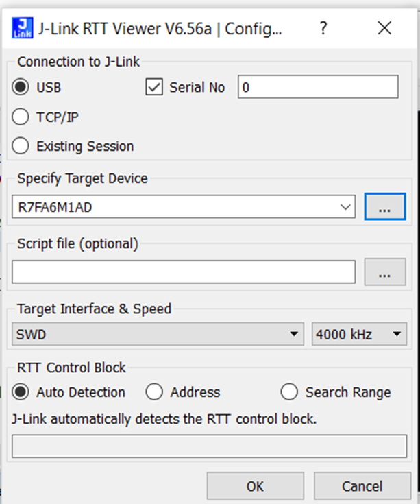Choose the Search Range radio option
Viewport: 420px width, 504px height.
coord(289,392)
